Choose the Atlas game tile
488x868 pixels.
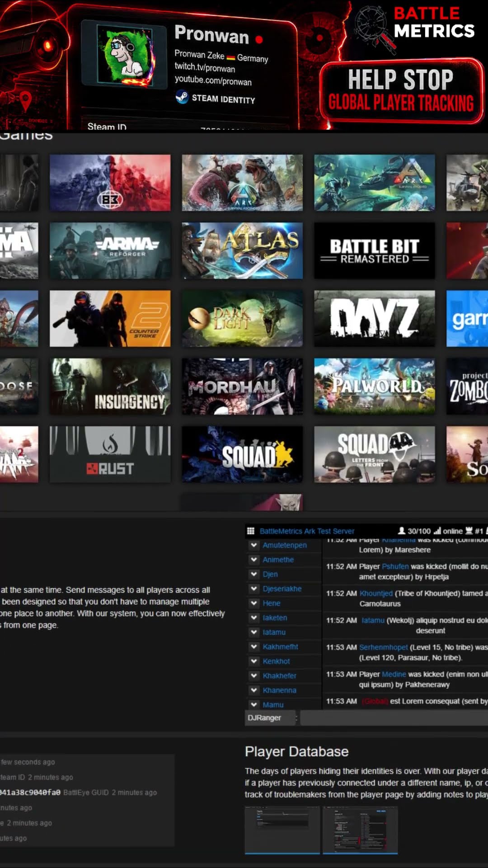tap(242, 250)
